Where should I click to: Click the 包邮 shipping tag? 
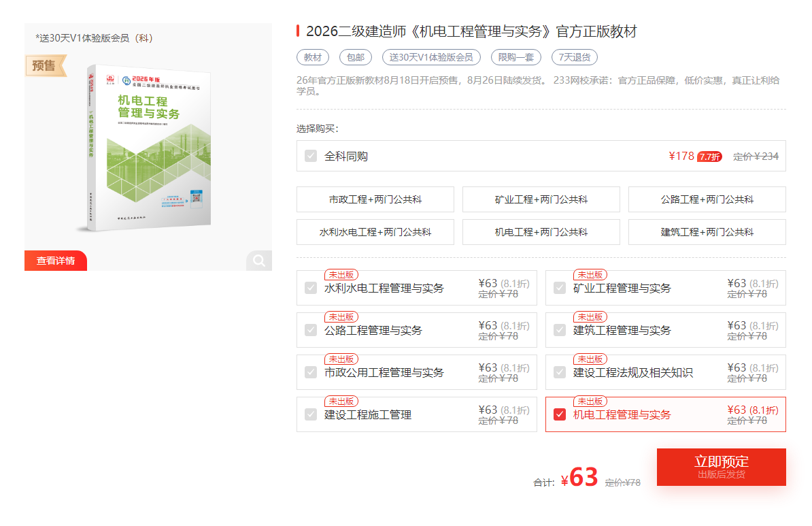[355, 57]
